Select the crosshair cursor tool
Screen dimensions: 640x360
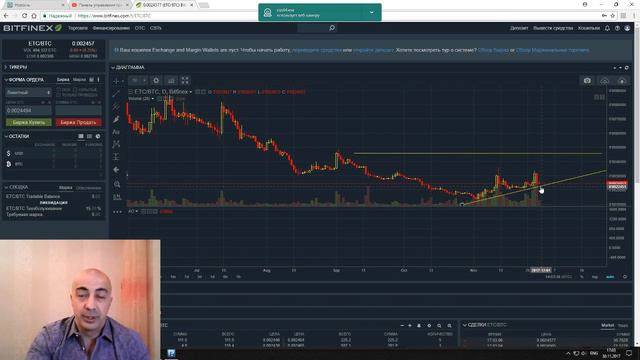pos(116,81)
